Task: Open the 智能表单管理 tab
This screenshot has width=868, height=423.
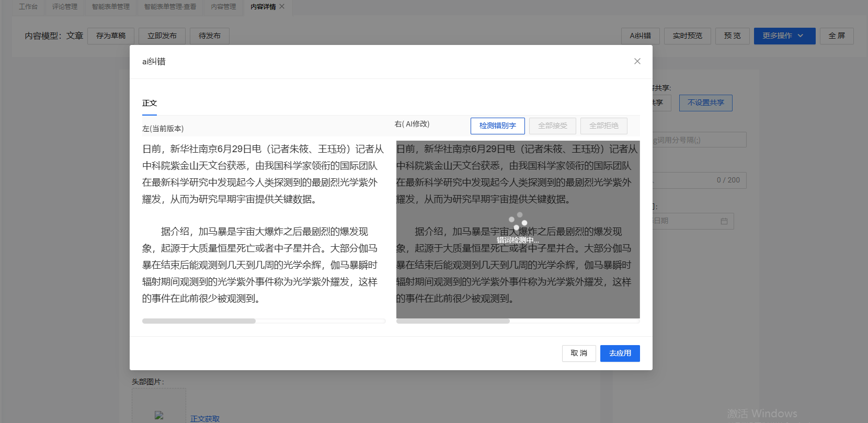Action: (111, 7)
